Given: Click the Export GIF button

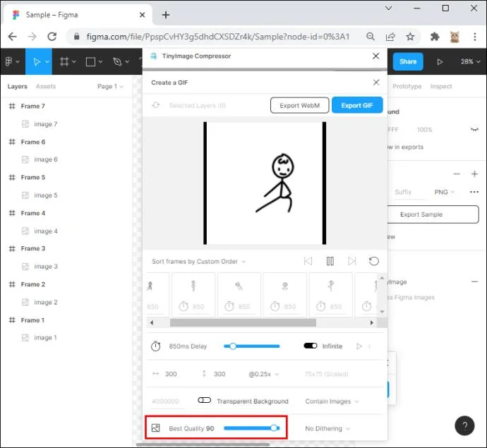Looking at the screenshot, I should [357, 105].
